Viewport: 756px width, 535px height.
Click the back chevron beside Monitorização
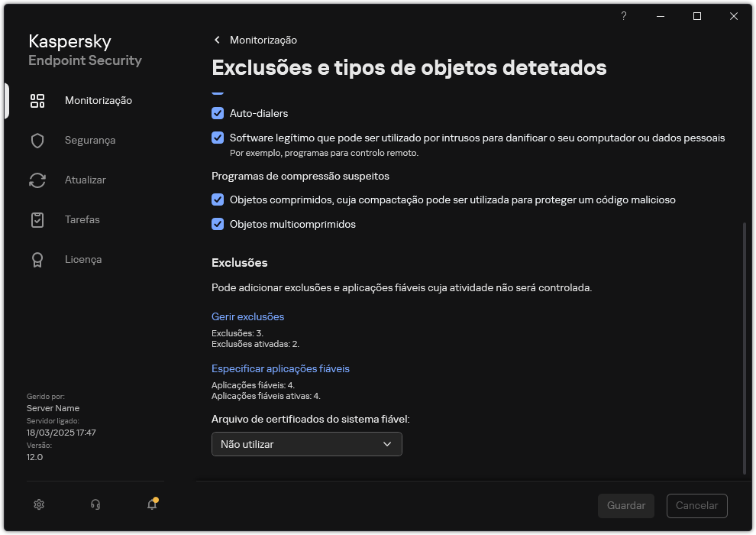[x=216, y=40]
